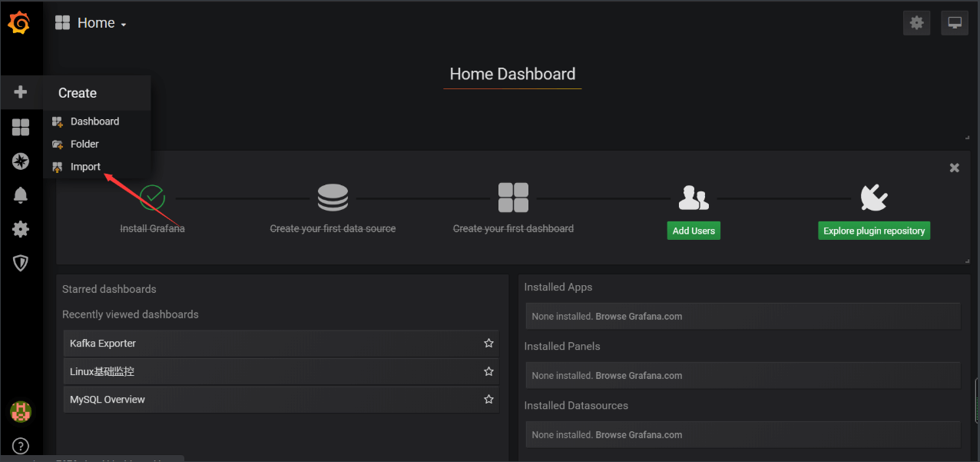
Task: Click Browse Grafana.com under Installed Datasources
Action: (639, 434)
